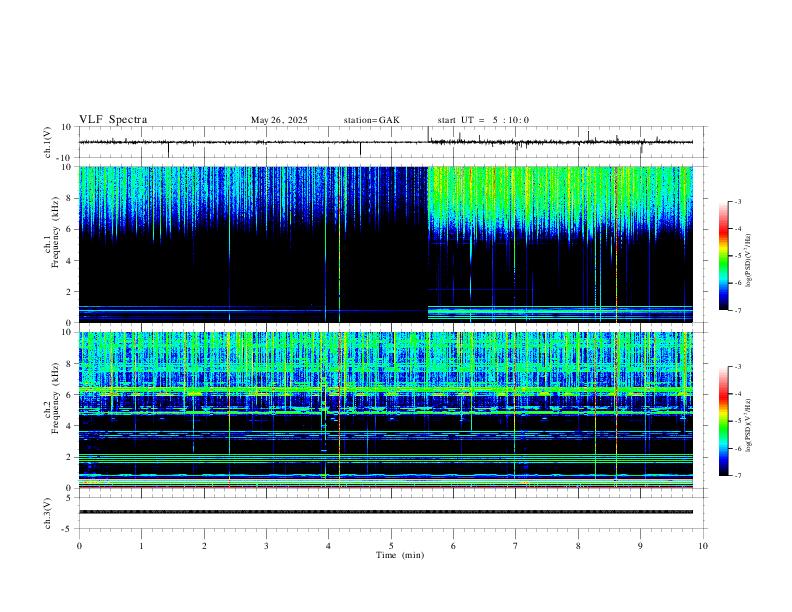Click the 'start UT = 5 :10: 0' text
Screen dimensions: 792x612
483,120
